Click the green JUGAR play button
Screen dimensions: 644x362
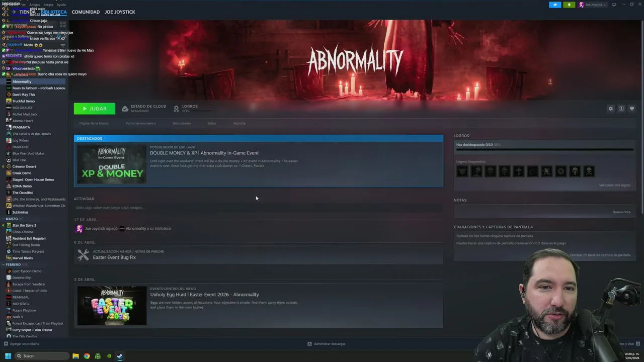tap(95, 109)
